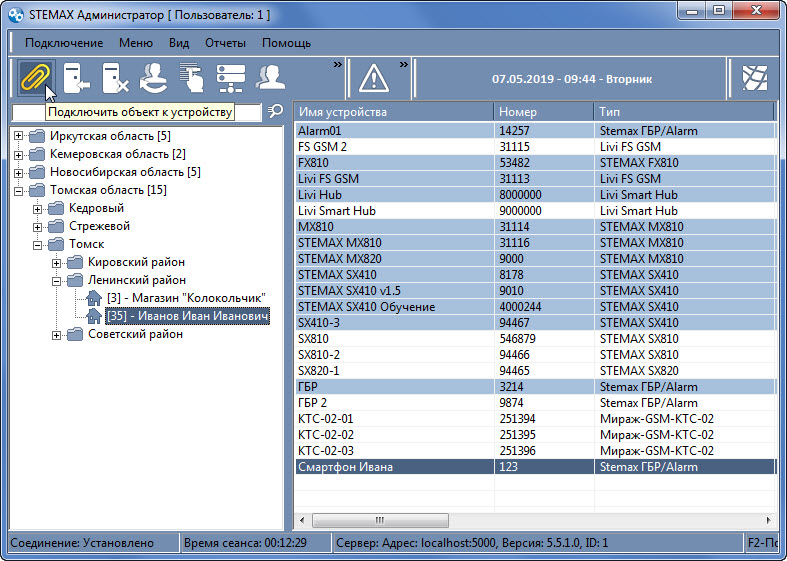This screenshot has width=787, height=561.
Task: Sort by the Номер column header
Action: click(x=544, y=112)
